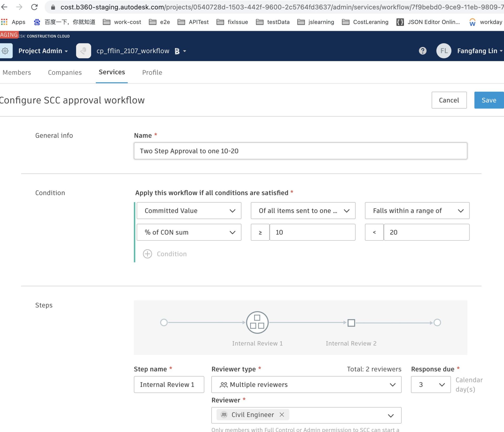Click the browser forward arrow
This screenshot has width=504, height=432.
(x=19, y=7)
